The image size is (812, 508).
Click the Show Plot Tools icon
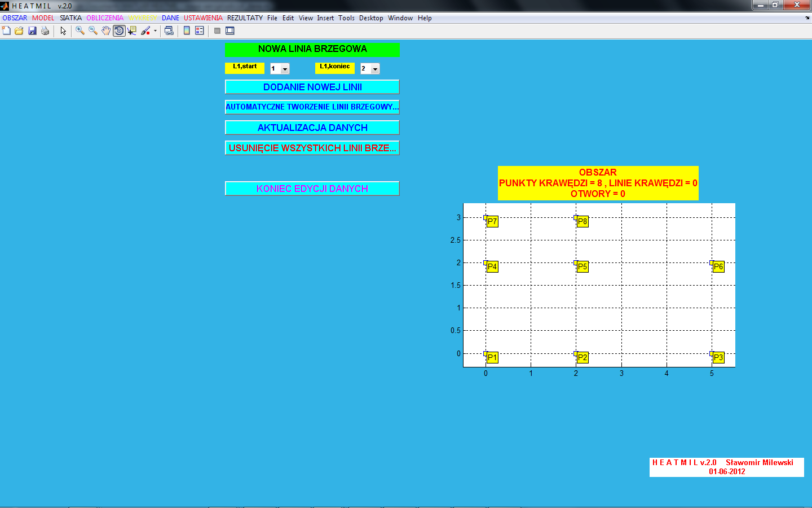(230, 31)
